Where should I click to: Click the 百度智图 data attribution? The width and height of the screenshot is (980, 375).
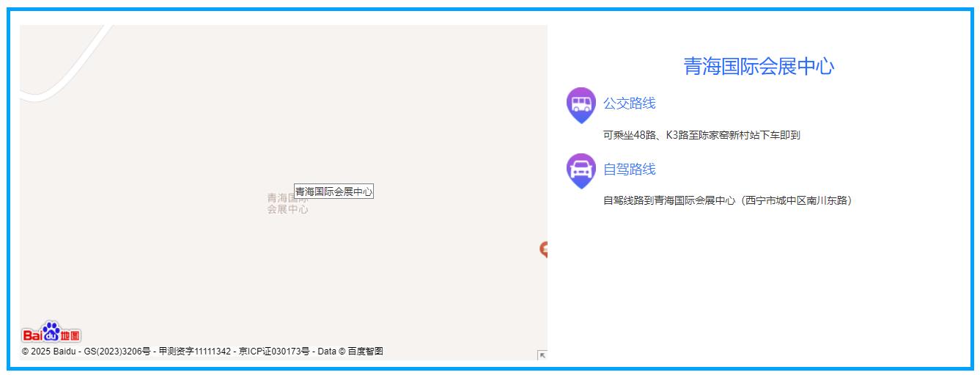pos(365,352)
